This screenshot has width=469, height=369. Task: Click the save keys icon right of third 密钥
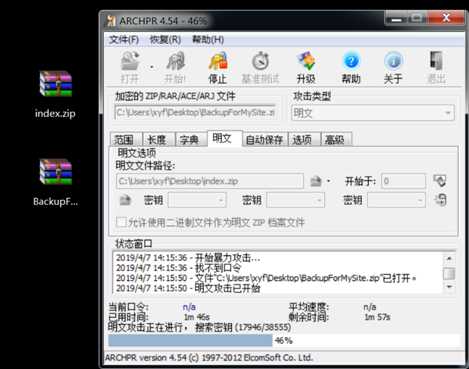[440, 200]
